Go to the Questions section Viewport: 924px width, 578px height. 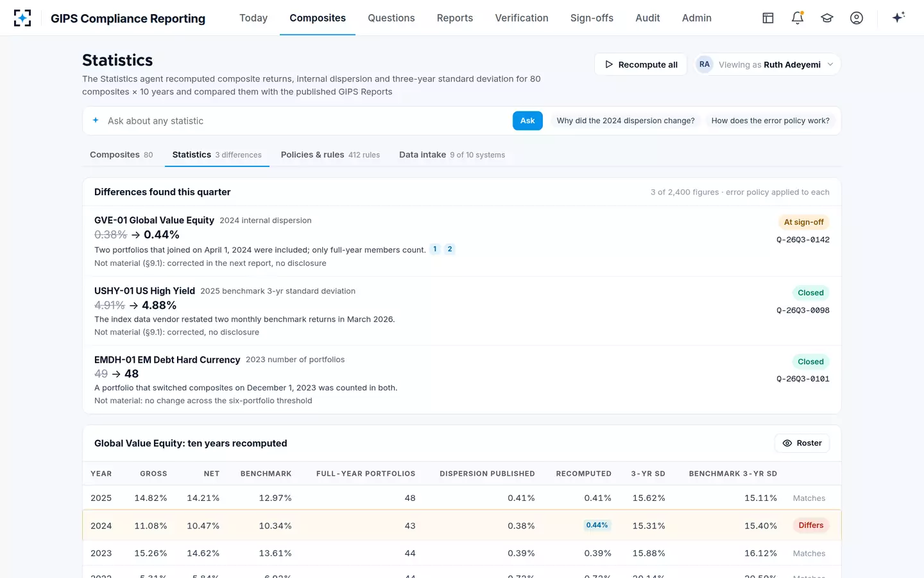(x=391, y=18)
